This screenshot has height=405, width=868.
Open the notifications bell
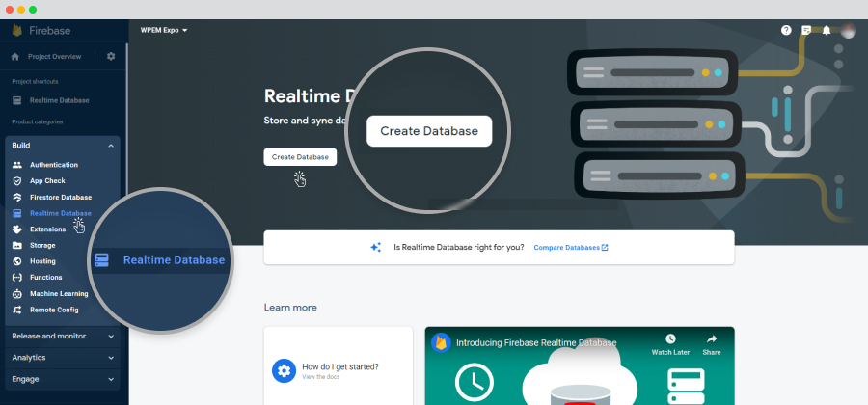[827, 31]
